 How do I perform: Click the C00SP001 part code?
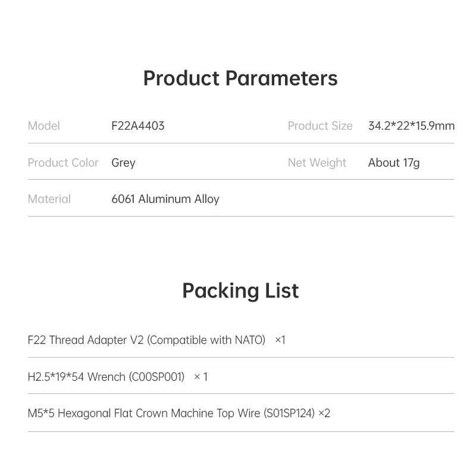[156, 377]
